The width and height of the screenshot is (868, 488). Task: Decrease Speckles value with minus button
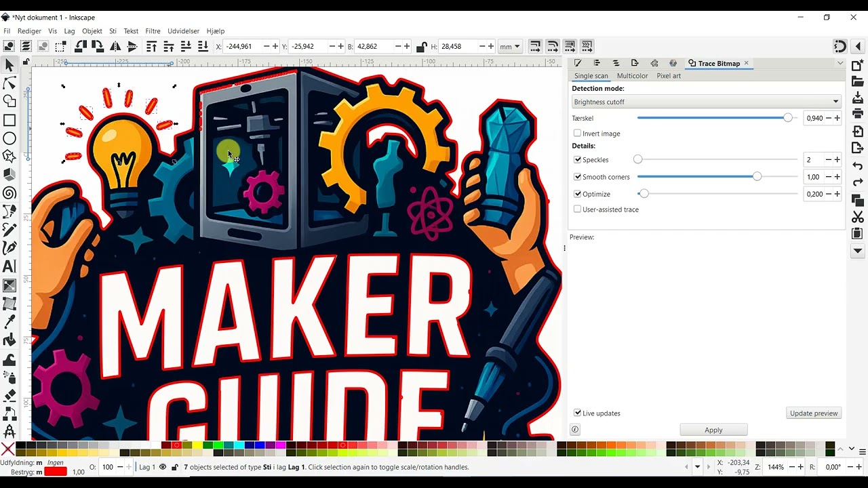point(828,160)
